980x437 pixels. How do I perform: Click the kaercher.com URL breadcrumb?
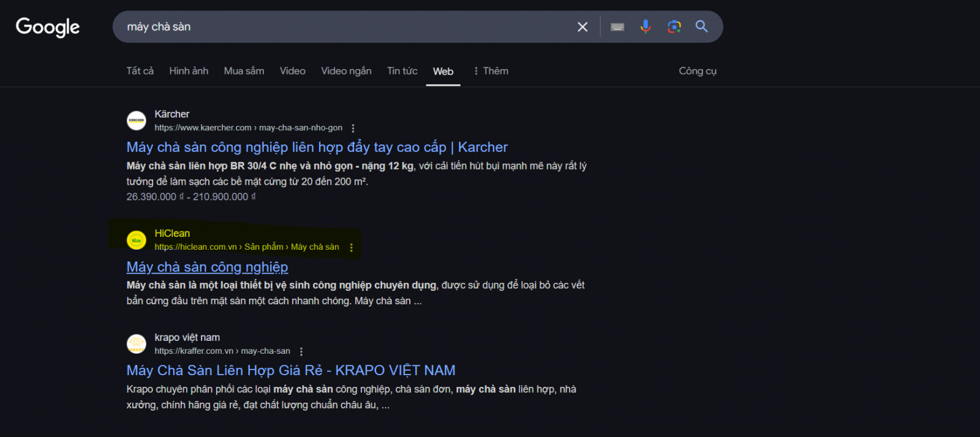(x=248, y=128)
